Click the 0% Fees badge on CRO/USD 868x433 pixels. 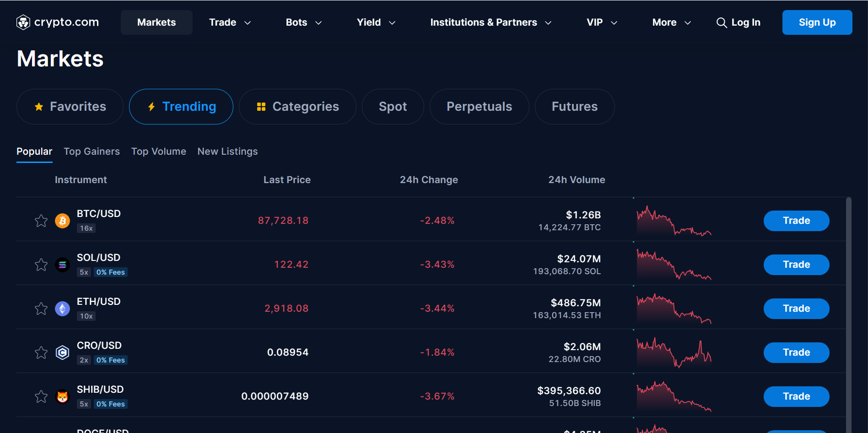point(111,360)
